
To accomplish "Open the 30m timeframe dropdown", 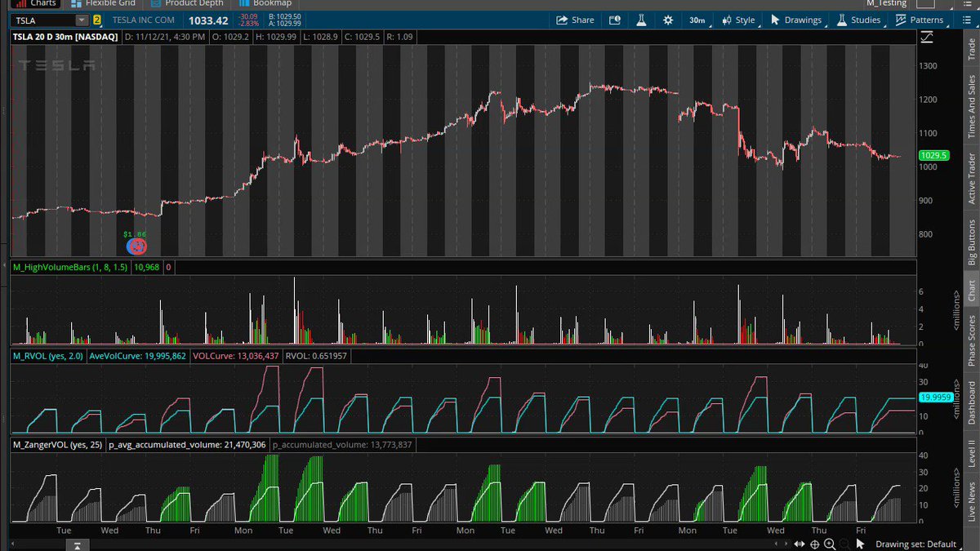I will point(697,20).
